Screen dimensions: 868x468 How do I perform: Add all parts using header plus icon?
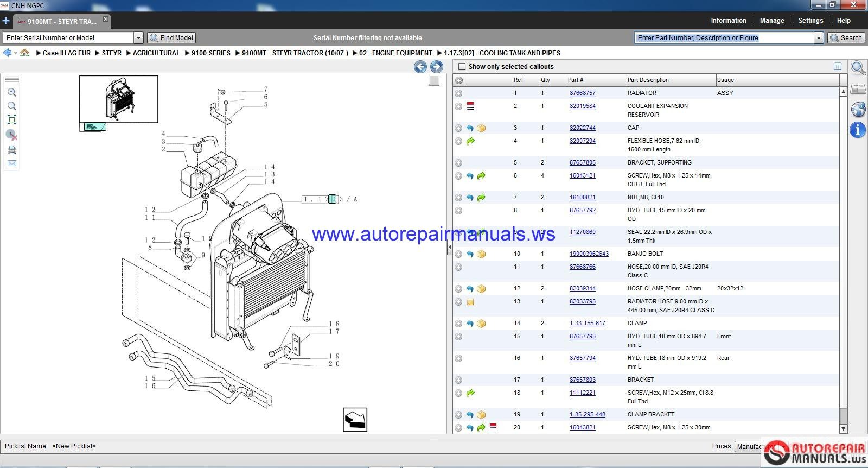459,80
